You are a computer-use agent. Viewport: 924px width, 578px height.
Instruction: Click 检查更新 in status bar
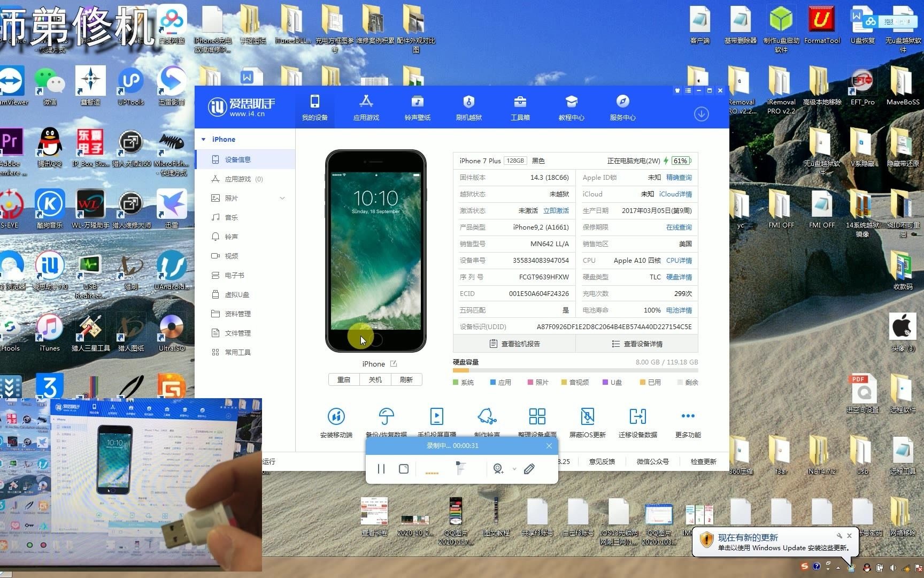[703, 461]
